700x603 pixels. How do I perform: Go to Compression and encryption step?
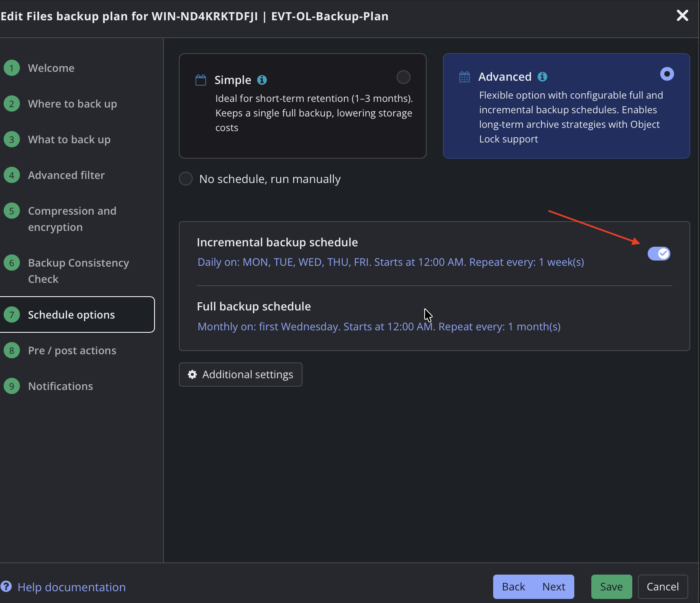pyautogui.click(x=72, y=219)
